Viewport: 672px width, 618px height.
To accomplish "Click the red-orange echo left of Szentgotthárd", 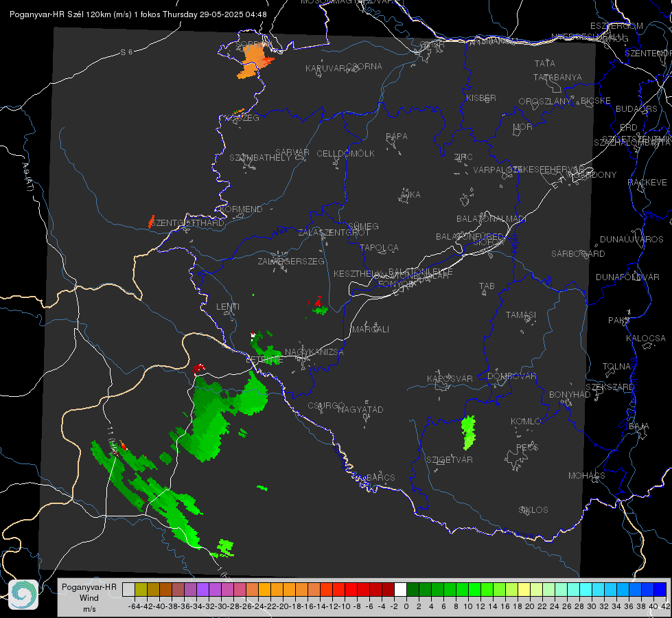I will click(x=151, y=222).
